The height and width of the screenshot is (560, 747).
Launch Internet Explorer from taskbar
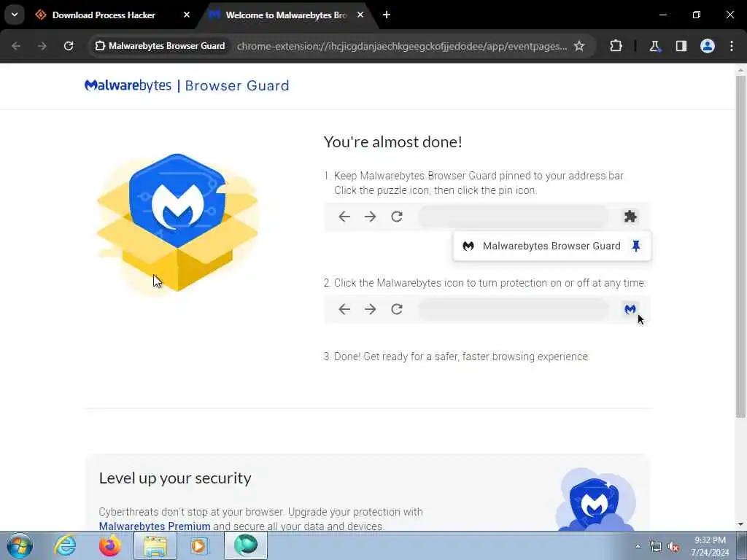point(65,545)
